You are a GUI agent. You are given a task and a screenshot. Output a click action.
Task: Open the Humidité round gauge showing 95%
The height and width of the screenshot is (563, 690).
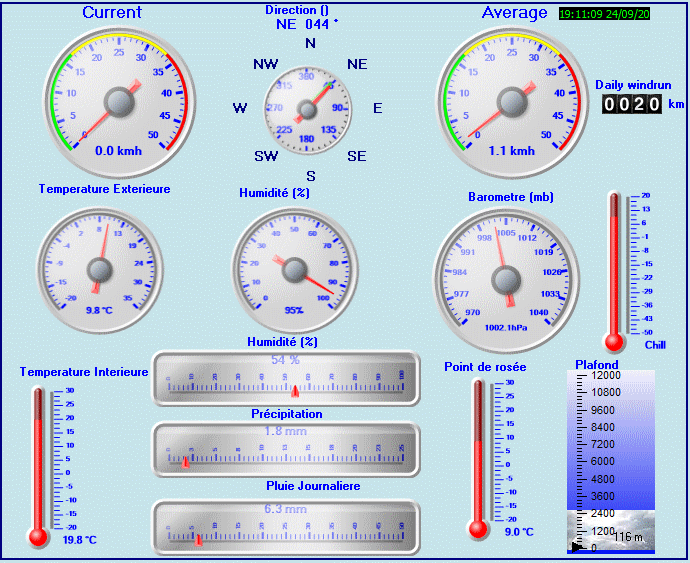(x=294, y=270)
